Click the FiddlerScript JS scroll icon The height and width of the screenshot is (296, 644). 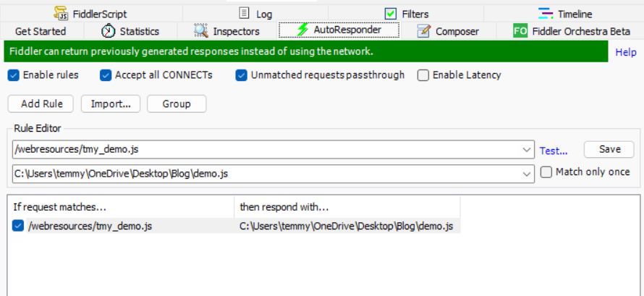61,14
